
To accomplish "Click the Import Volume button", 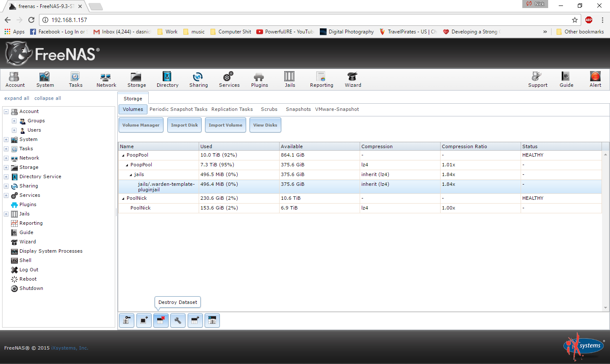I will click(x=225, y=125).
